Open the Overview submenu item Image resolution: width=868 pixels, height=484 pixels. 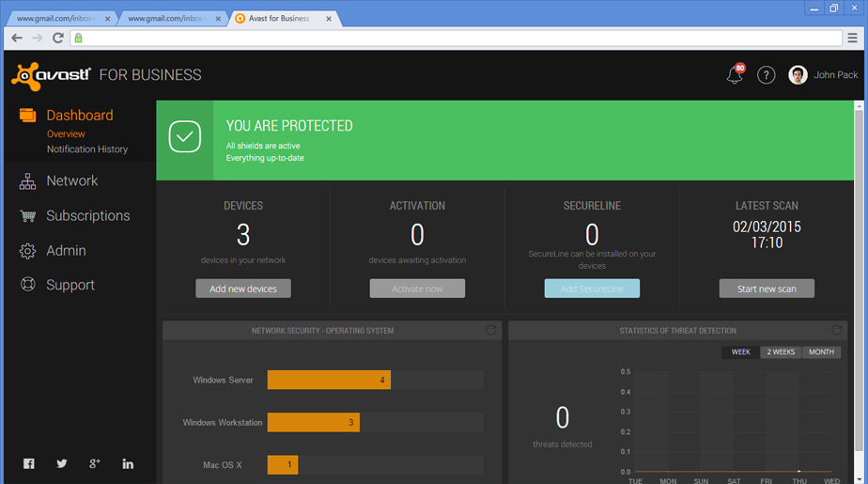tap(66, 134)
